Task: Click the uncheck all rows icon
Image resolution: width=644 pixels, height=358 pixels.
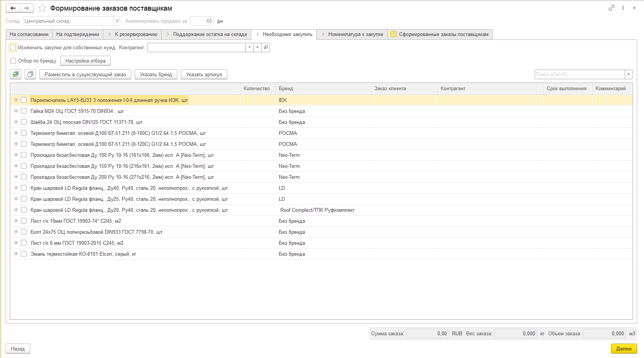Action: pyautogui.click(x=30, y=74)
